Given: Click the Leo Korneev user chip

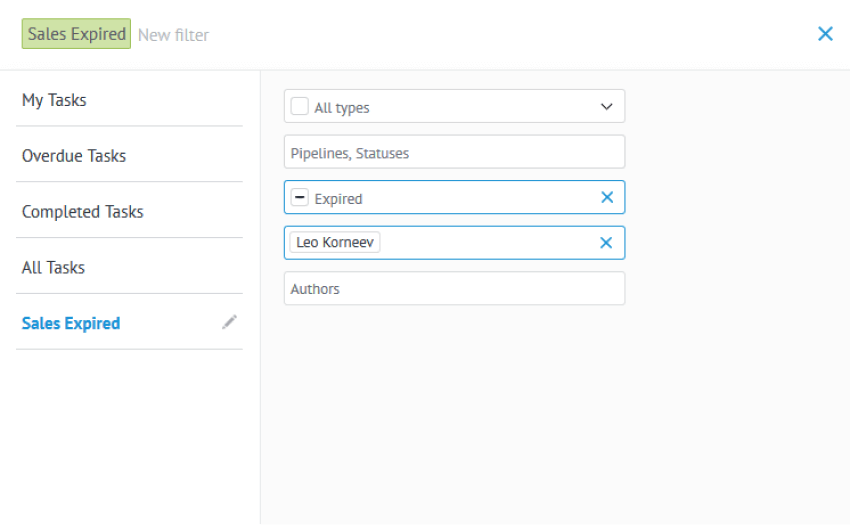Looking at the screenshot, I should tap(335, 242).
